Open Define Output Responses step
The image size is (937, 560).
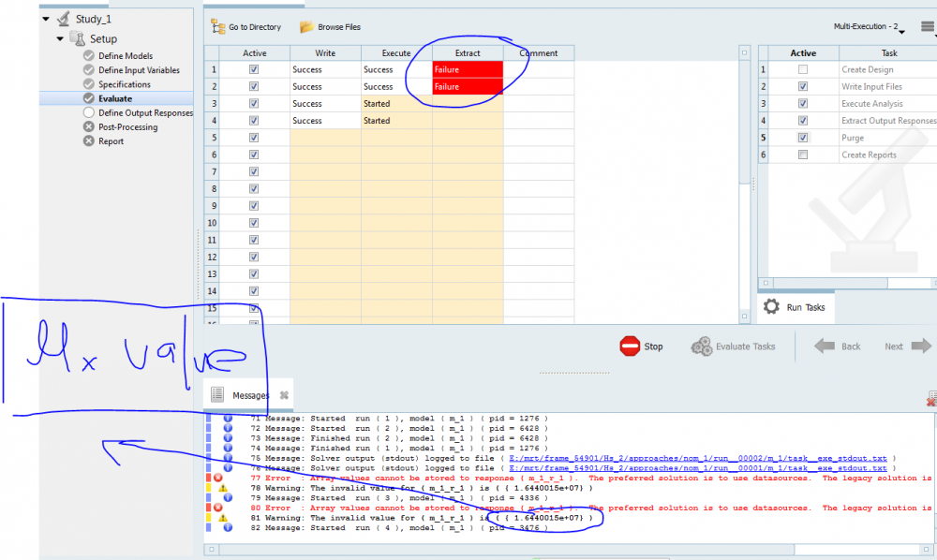coord(145,112)
